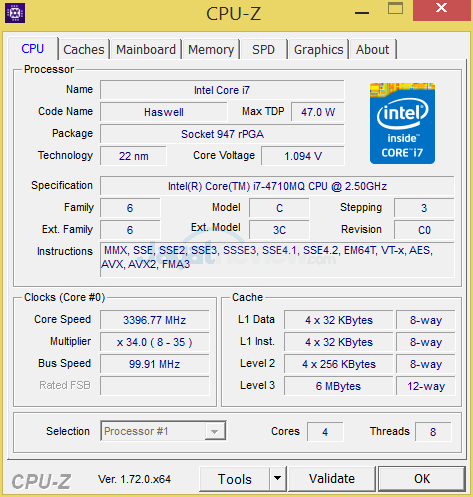Minimize the CPU-Z window
The image size is (473, 497).
pyautogui.click(x=362, y=13)
